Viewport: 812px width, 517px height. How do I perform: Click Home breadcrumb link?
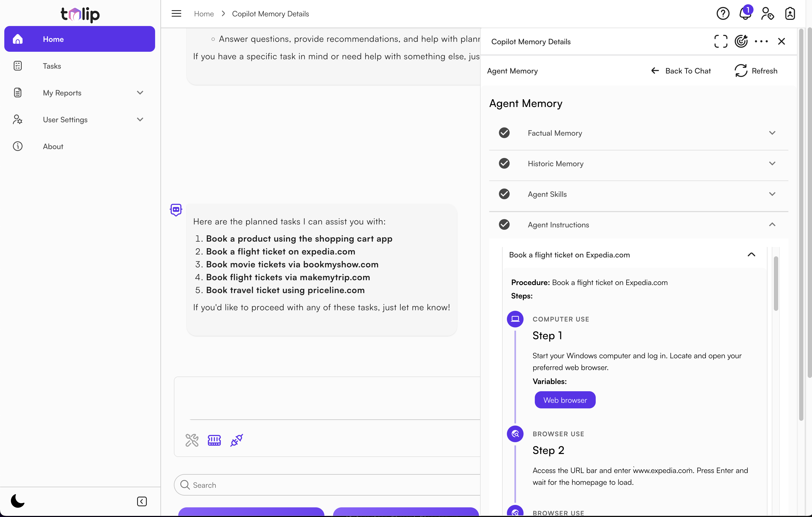(x=204, y=14)
